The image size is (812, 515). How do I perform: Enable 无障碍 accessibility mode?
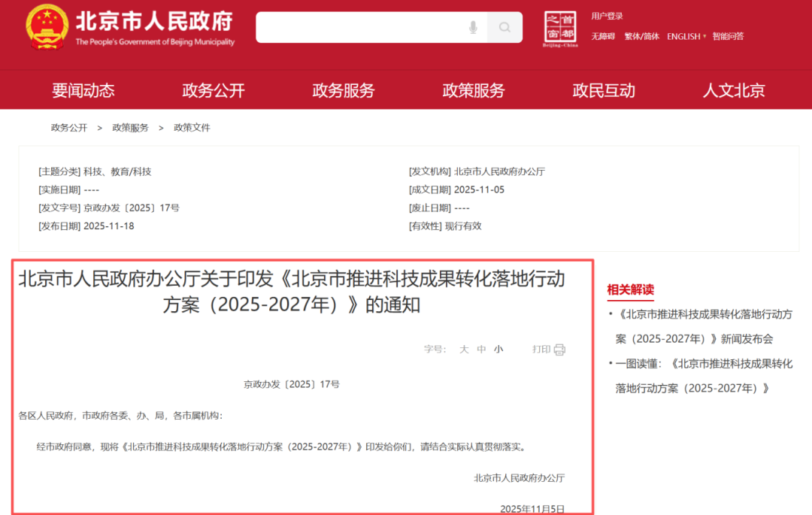[603, 36]
